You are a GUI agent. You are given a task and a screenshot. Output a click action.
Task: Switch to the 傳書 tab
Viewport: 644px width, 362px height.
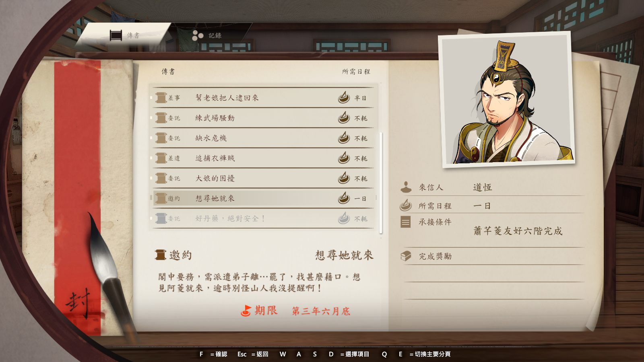pyautogui.click(x=125, y=35)
